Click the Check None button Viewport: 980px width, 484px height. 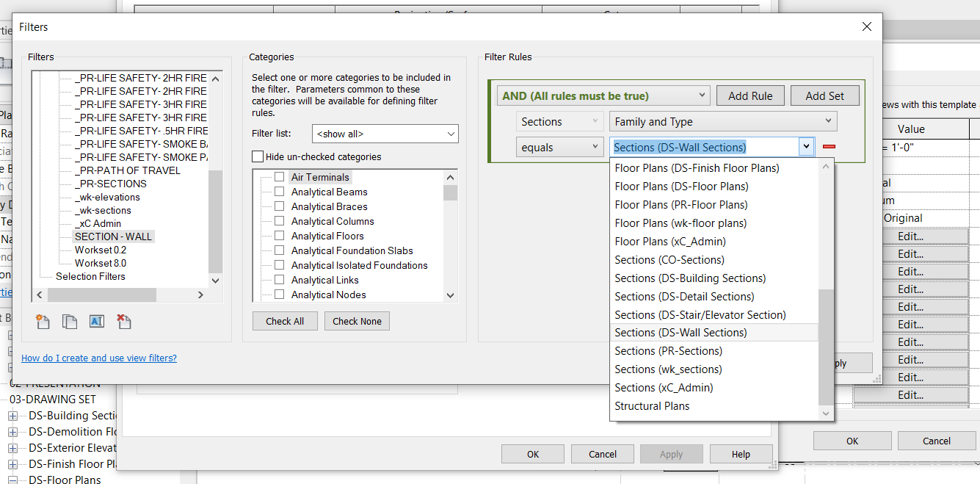357,321
